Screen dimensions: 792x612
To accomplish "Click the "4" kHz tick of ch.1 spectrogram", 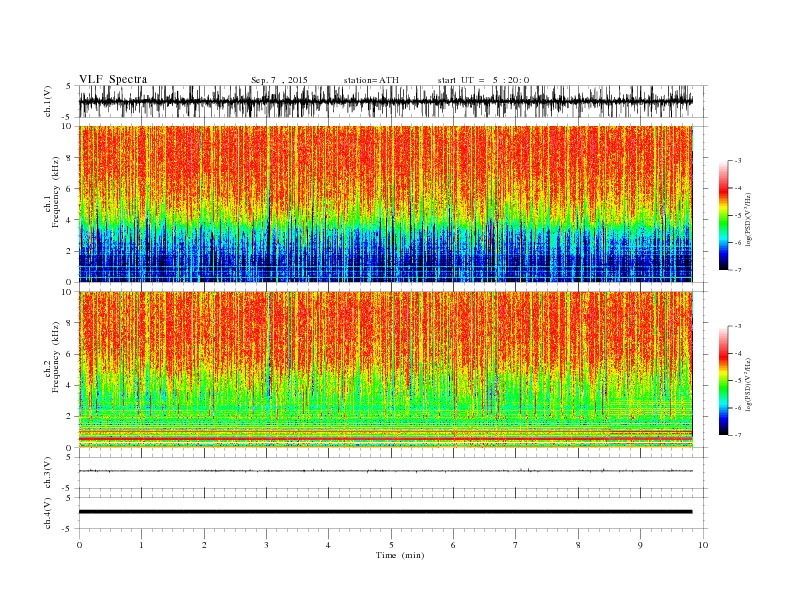I will click(70, 220).
